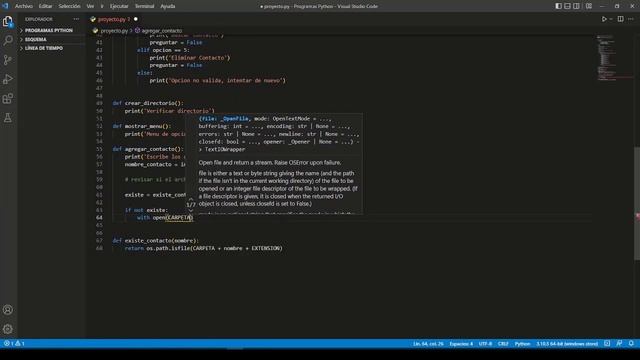This screenshot has height=360, width=640.
Task: Open the Editar menu
Action: (45, 6)
